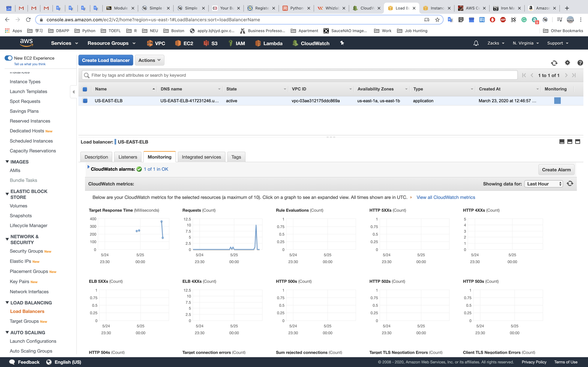Toggle the select-all header checkbox

85,89
